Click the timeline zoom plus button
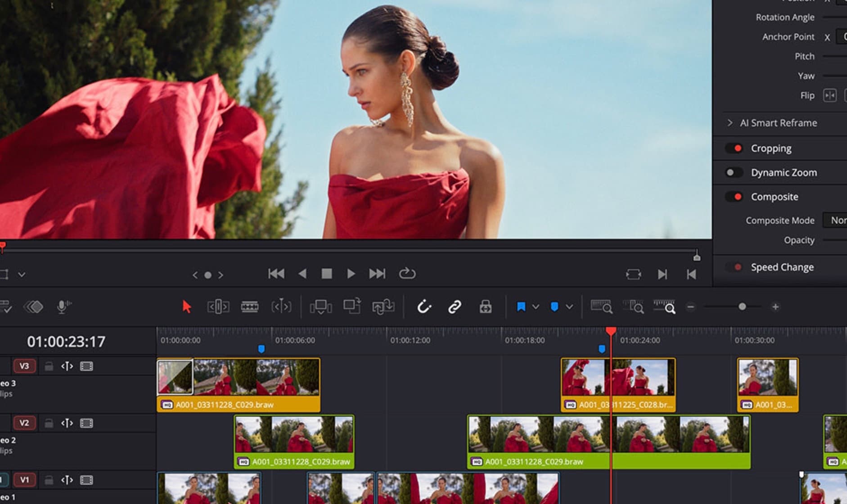Viewport: 847px width, 504px height. 775,307
